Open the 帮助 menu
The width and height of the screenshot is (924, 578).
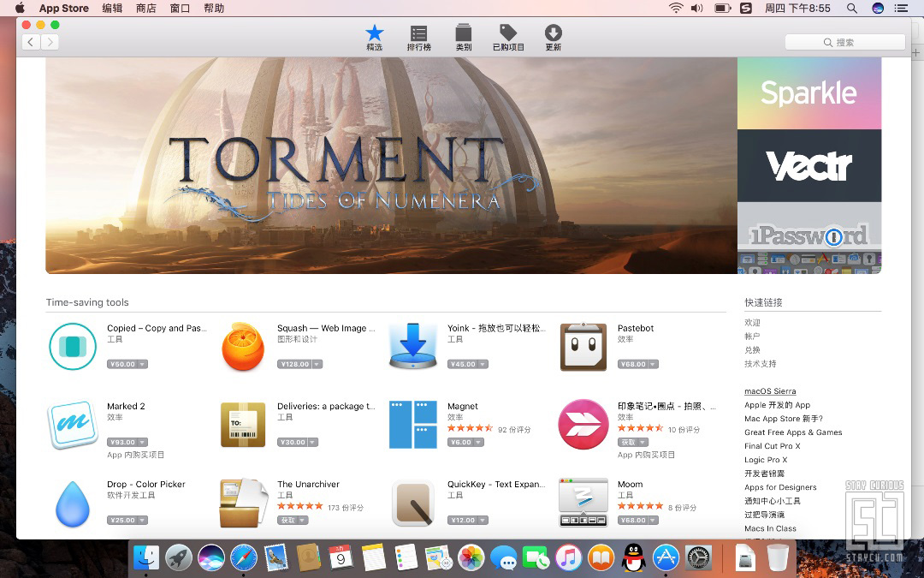[x=213, y=9]
